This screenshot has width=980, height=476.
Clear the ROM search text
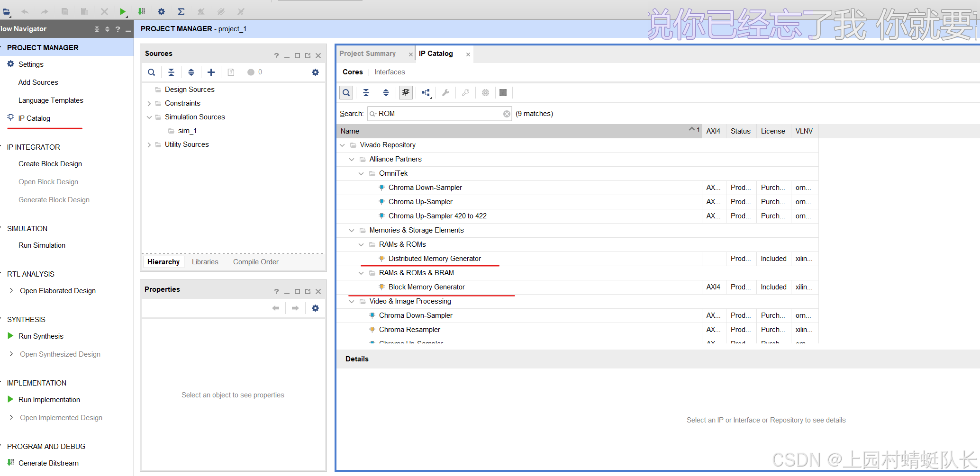point(507,114)
